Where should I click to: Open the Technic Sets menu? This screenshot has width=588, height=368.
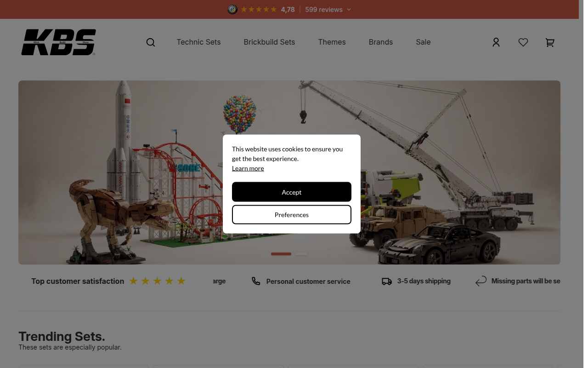(x=198, y=42)
